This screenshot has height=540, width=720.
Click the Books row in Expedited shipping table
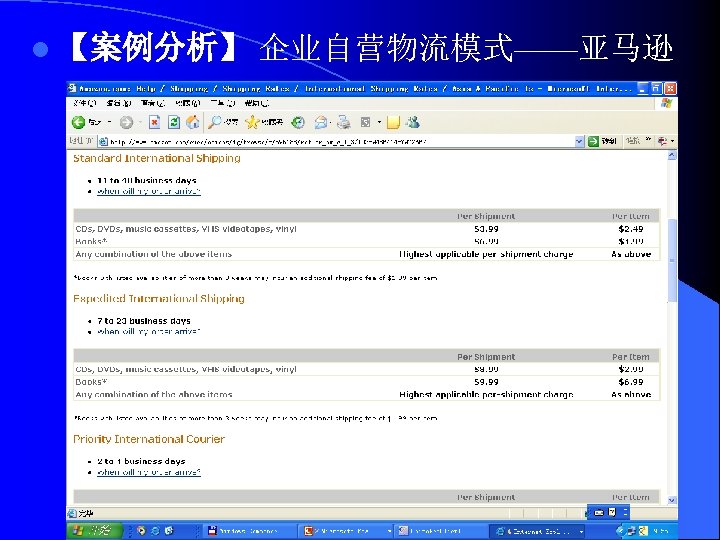tap(366, 382)
